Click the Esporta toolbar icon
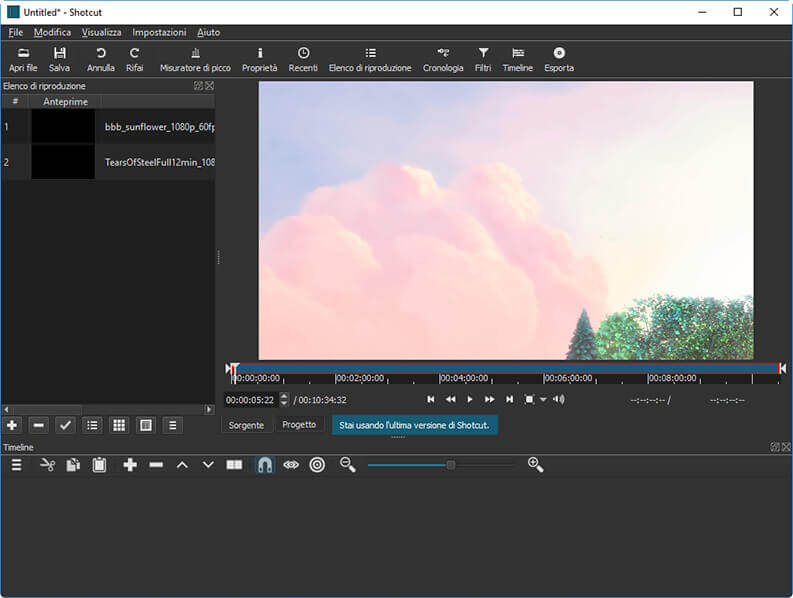This screenshot has width=793, height=598. point(559,59)
